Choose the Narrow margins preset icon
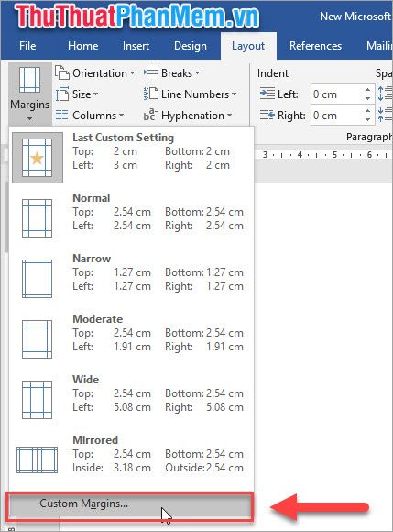The image size is (393, 532). coord(38,279)
